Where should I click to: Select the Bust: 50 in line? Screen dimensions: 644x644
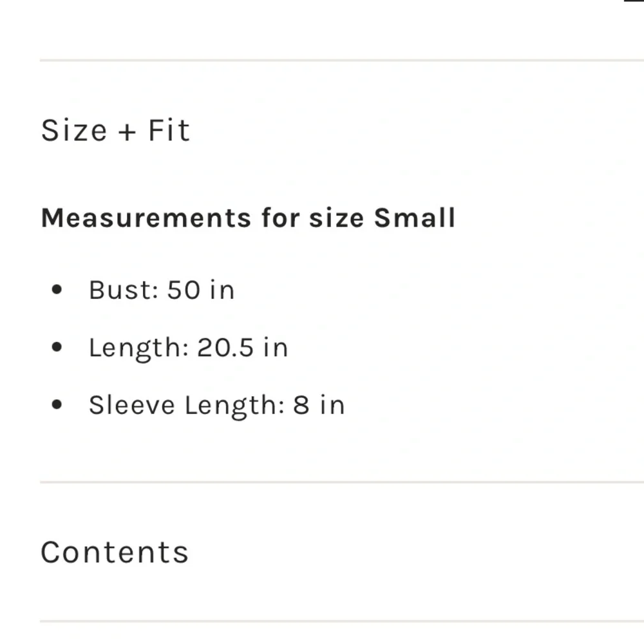click(162, 290)
